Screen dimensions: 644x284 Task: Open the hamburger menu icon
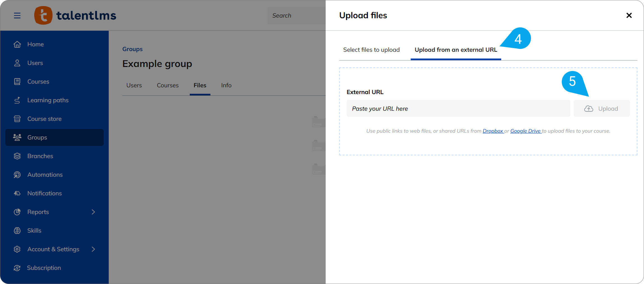(x=17, y=15)
